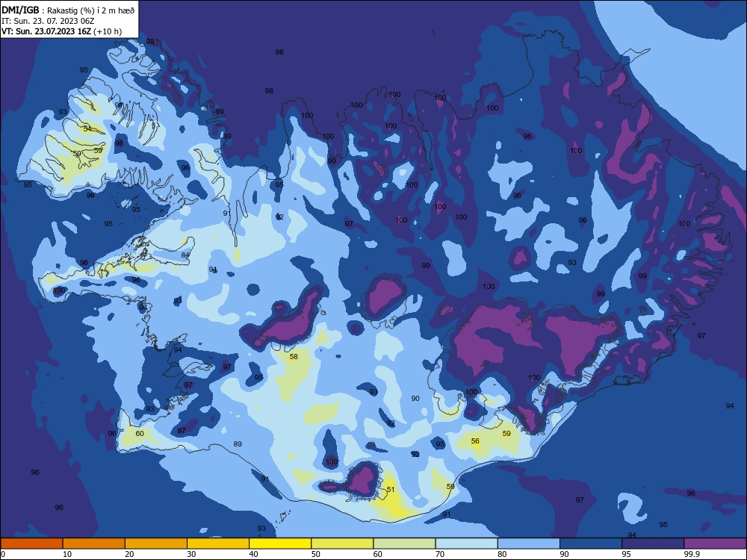This screenshot has height=560, width=747.
Task: Click the '80' tick label on the legend scale
Action: tap(502, 554)
